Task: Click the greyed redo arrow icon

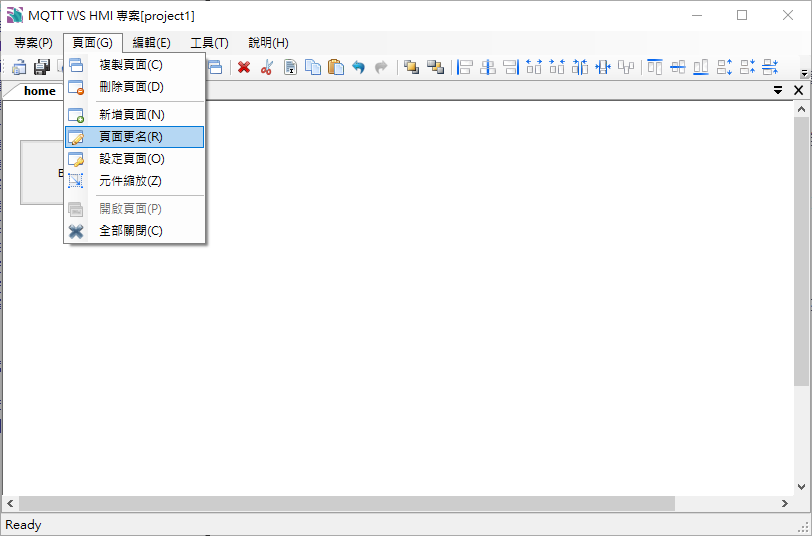Action: (x=381, y=67)
